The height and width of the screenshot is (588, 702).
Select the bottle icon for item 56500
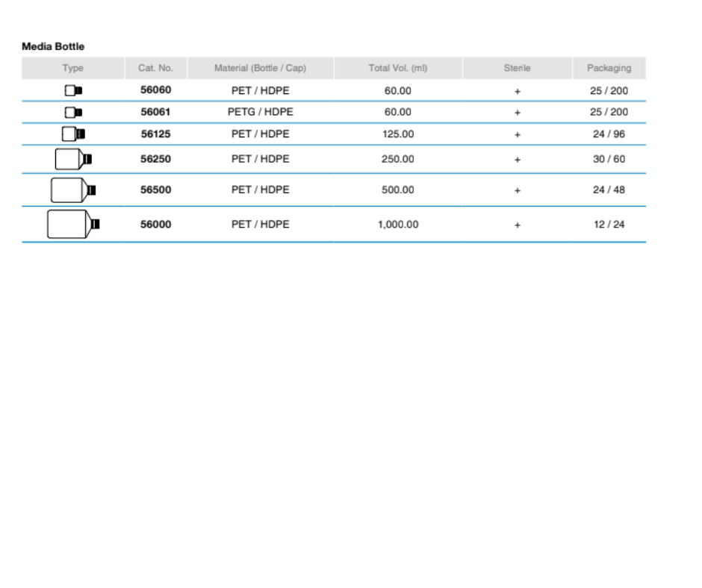click(x=73, y=190)
